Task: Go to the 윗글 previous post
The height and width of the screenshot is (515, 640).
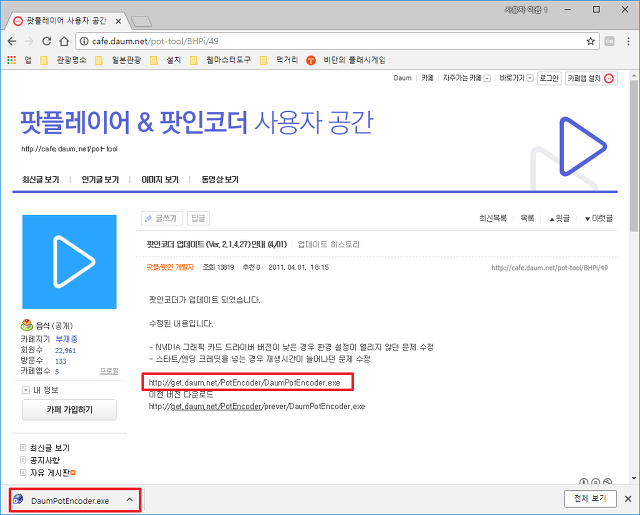Action: 559,219
